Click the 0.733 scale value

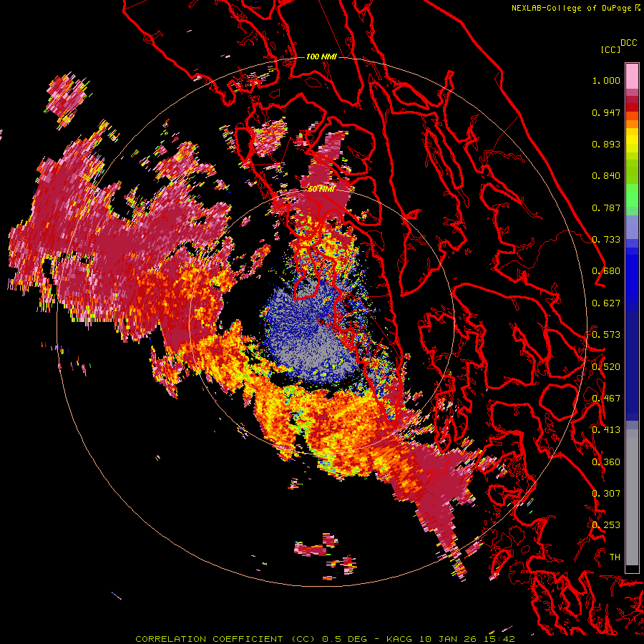(x=606, y=240)
